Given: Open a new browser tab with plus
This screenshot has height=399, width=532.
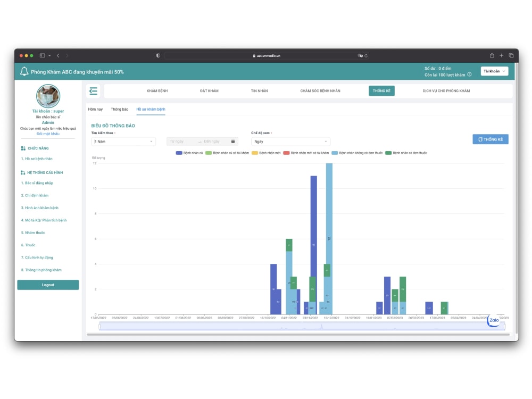Looking at the screenshot, I should [x=501, y=56].
